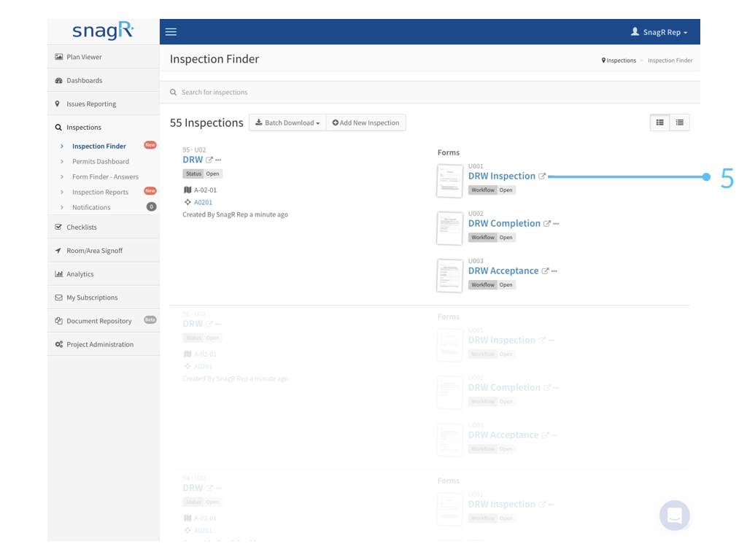Click the DRW Inspection U001 form thumbnail
This screenshot has width=747, height=560.
[x=449, y=181]
